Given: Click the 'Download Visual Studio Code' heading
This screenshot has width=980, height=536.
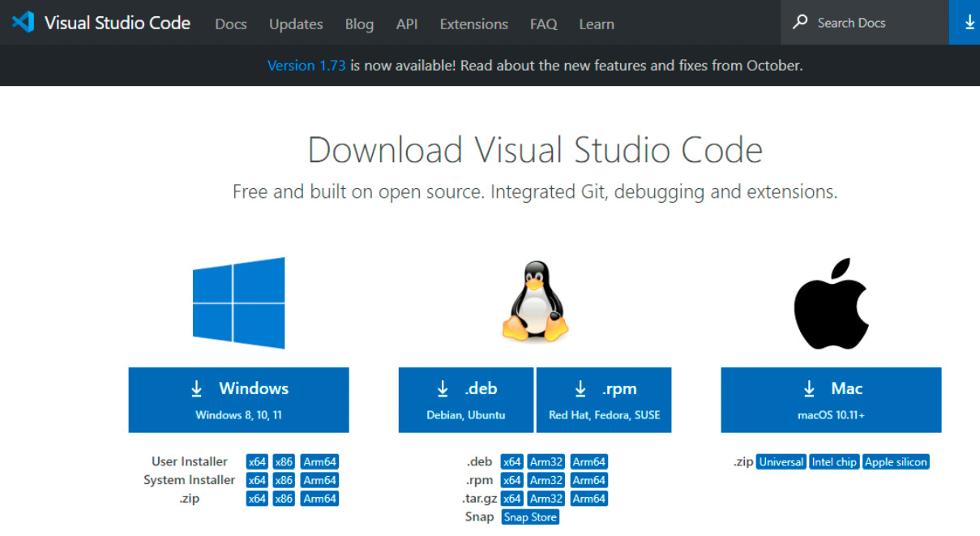Looking at the screenshot, I should (x=535, y=151).
